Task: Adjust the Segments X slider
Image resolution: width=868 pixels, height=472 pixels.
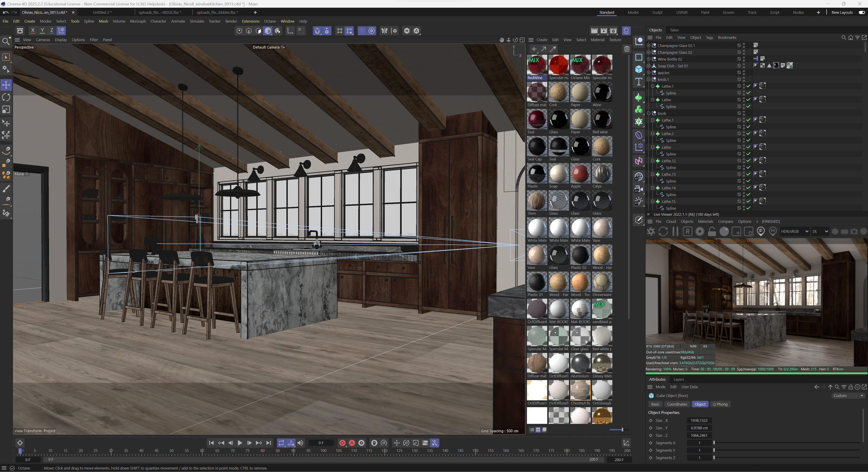Action: (714, 443)
